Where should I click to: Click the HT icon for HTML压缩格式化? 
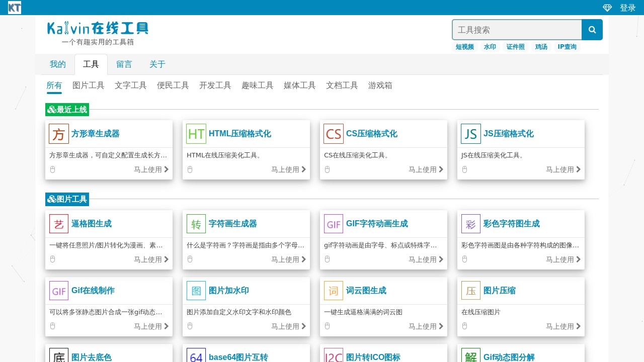coord(196,134)
